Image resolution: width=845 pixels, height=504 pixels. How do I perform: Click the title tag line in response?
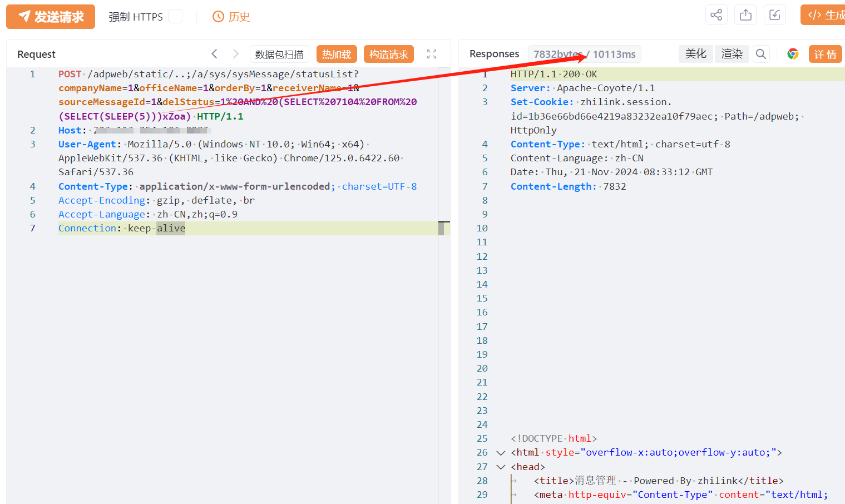[x=659, y=481]
